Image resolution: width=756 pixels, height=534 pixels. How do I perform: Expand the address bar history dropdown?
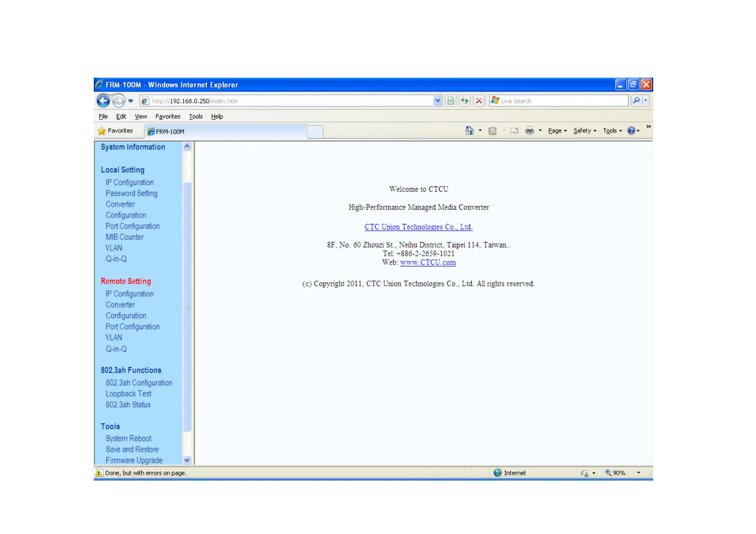point(438,101)
